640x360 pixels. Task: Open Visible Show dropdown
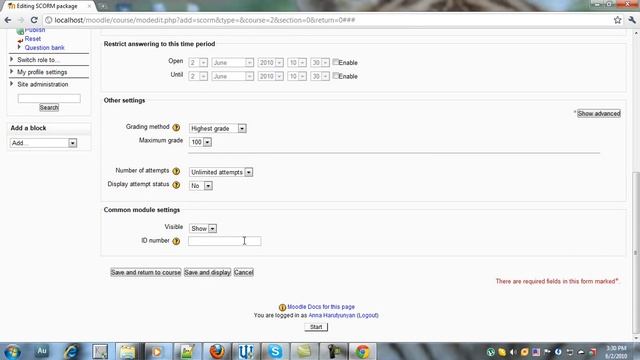[203, 229]
